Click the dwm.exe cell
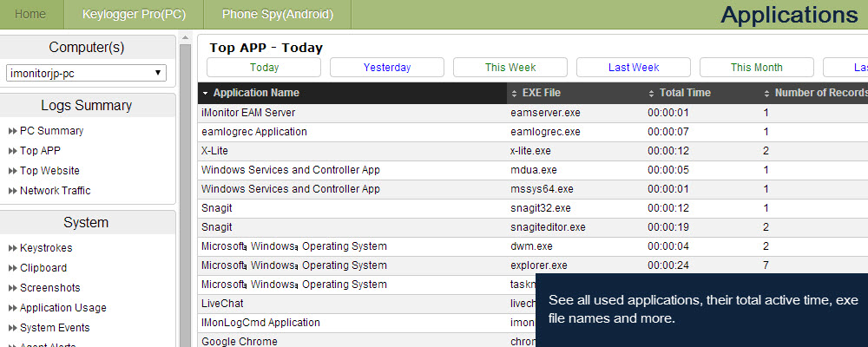The width and height of the screenshot is (868, 347). [x=531, y=246]
